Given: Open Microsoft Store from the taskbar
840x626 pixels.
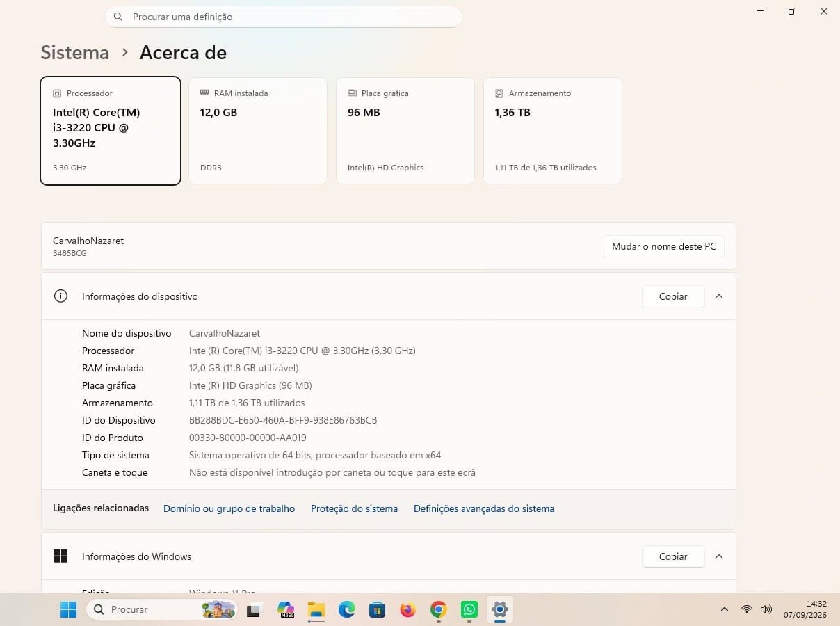Looking at the screenshot, I should pos(378,610).
